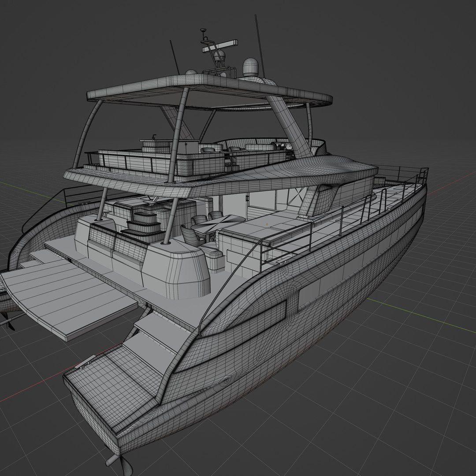Select the large satellite dome on the hardtop roof

coord(250,67)
